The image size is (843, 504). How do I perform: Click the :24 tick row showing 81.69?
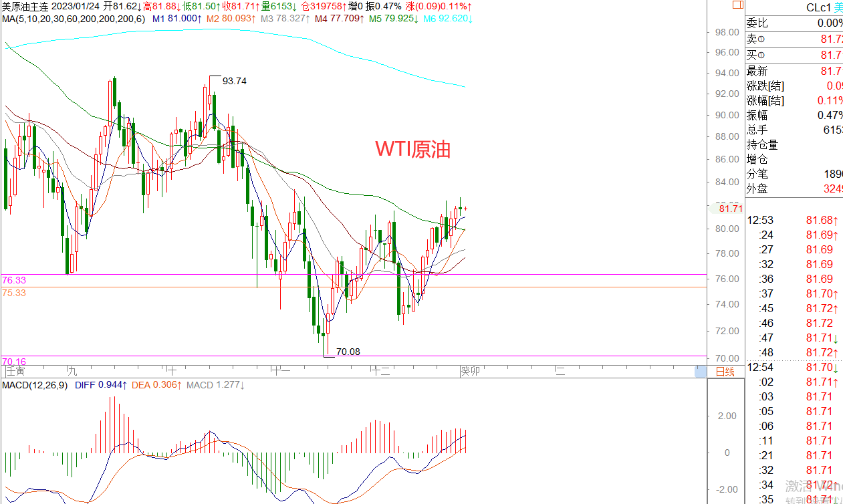tap(795, 235)
